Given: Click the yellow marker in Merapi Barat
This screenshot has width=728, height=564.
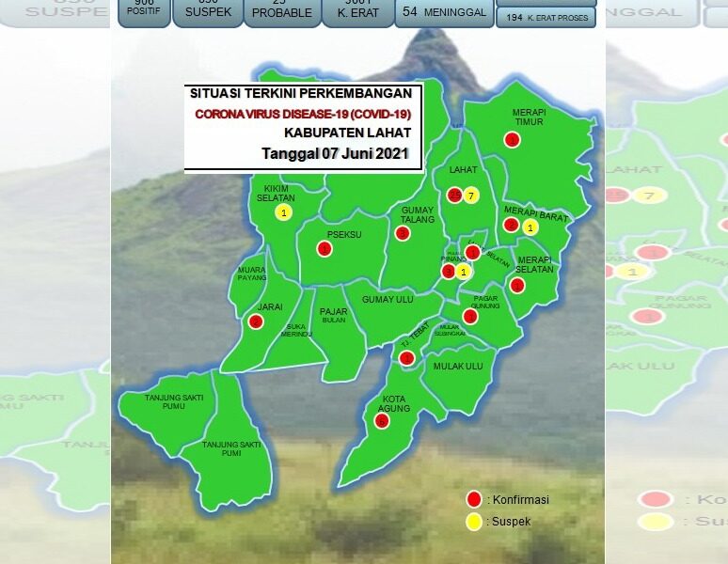Looking at the screenshot, I should point(530,227).
